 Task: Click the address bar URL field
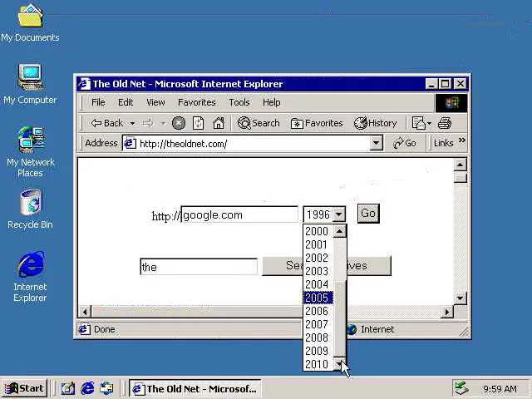click(x=253, y=144)
